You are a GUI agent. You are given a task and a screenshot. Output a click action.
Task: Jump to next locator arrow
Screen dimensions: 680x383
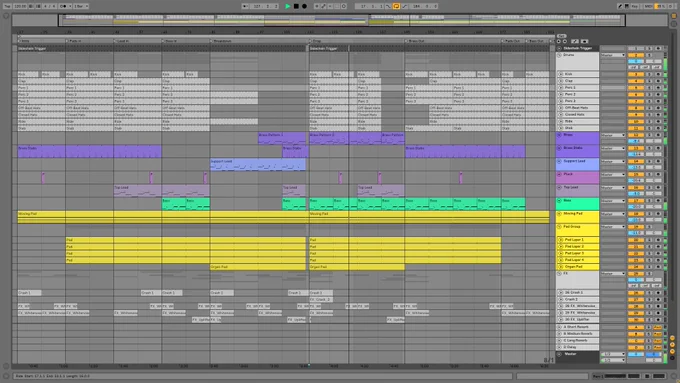coord(565,41)
